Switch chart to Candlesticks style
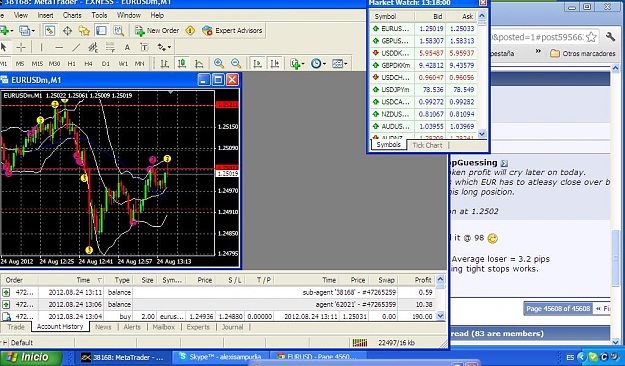The width and height of the screenshot is (625, 366). click(182, 63)
